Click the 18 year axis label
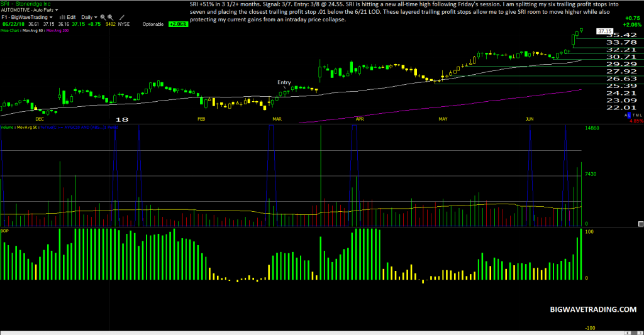This screenshot has width=644, height=335. 121,119
